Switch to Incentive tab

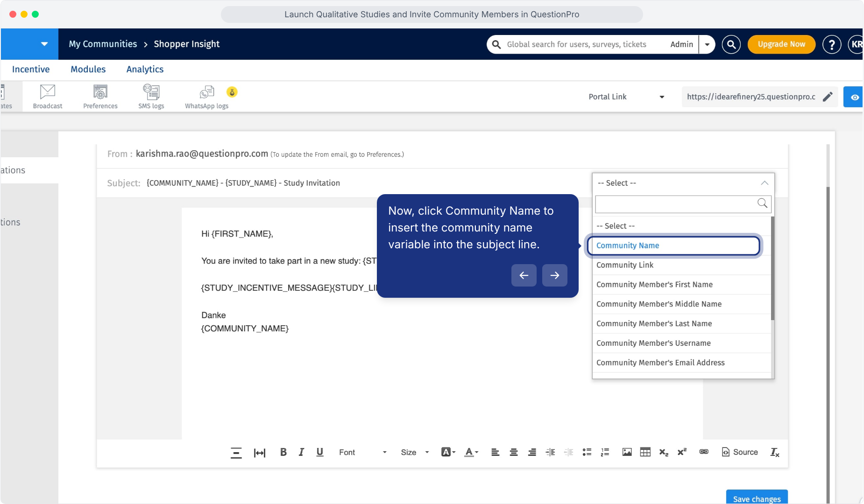tap(31, 69)
